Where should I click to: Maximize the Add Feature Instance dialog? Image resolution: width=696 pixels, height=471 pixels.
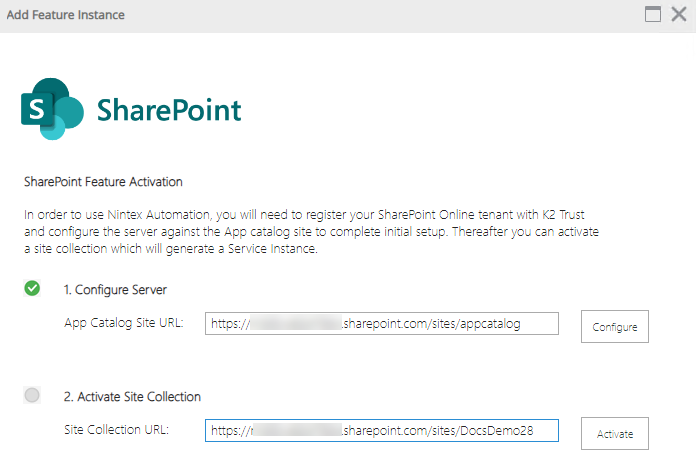coord(654,15)
